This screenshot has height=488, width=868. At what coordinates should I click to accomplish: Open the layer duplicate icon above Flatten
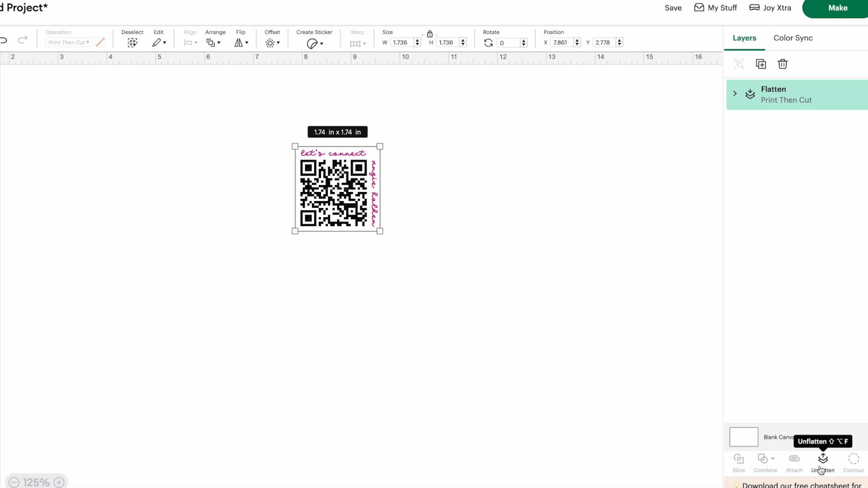(x=761, y=64)
